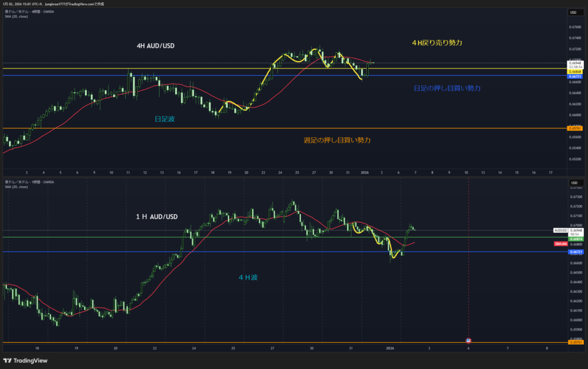The height and width of the screenshot is (369, 588).
Task: Select the '週足の押し目買い勢力' orange text annotation
Action: [x=336, y=140]
